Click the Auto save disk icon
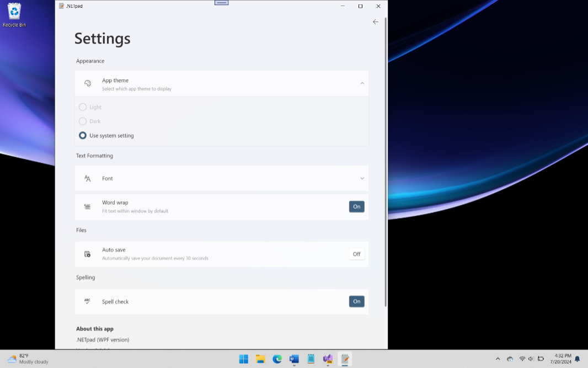The image size is (588, 368). tap(87, 254)
